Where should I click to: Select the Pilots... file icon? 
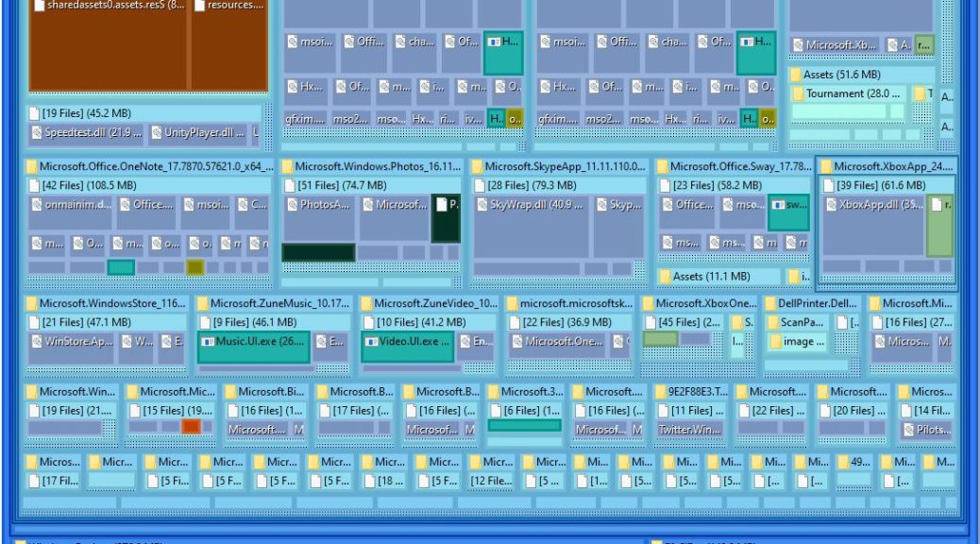point(909,430)
